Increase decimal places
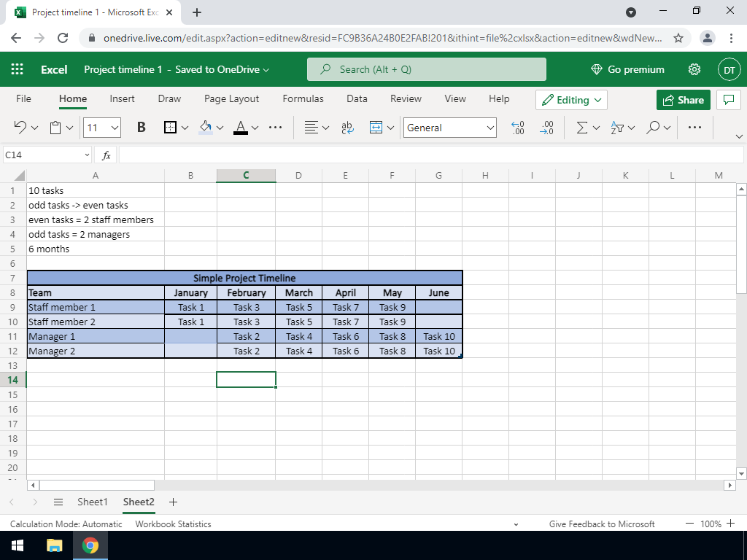747x560 pixels. pyautogui.click(x=518, y=128)
